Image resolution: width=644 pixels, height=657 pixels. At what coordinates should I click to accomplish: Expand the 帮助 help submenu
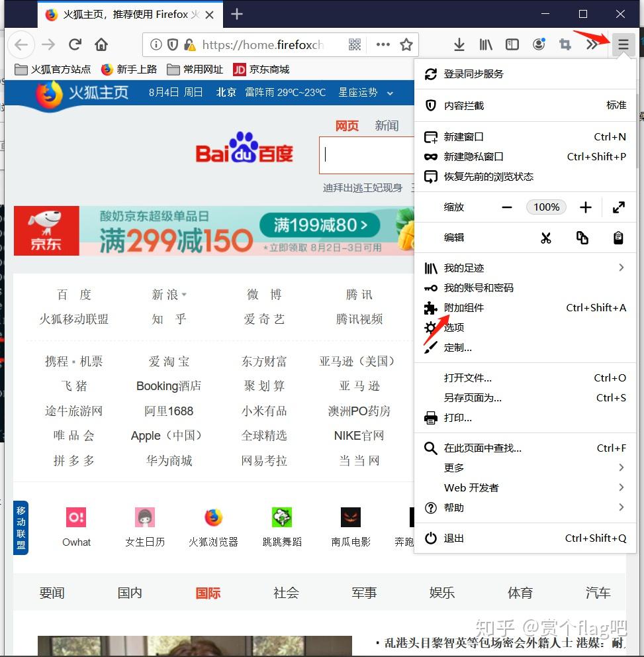click(x=525, y=508)
